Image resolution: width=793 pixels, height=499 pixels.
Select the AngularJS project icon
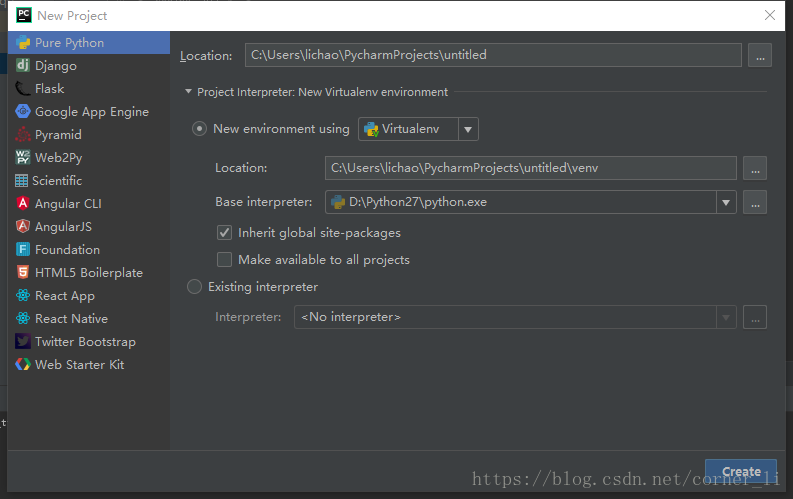(x=23, y=226)
